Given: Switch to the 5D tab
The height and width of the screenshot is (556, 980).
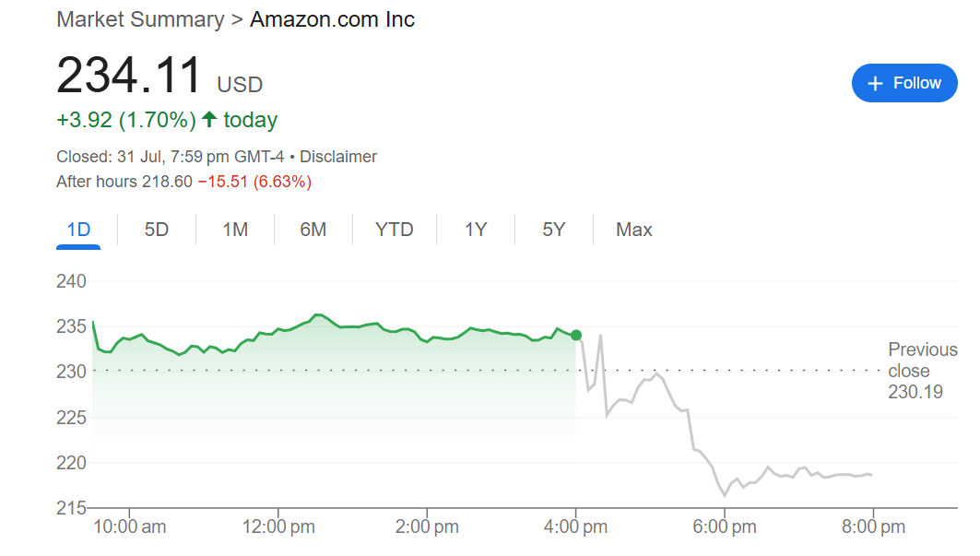Looking at the screenshot, I should [157, 230].
